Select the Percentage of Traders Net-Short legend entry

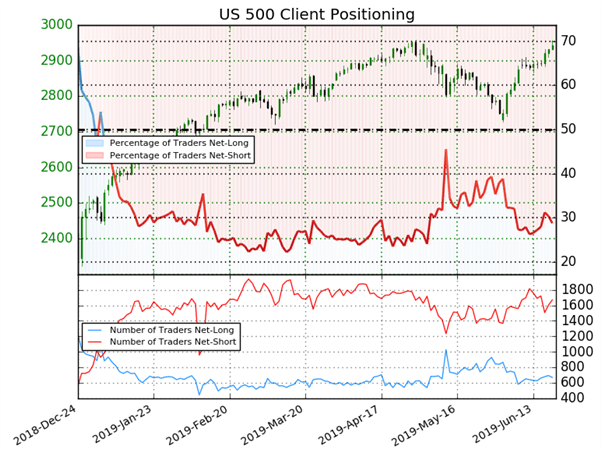168,155
